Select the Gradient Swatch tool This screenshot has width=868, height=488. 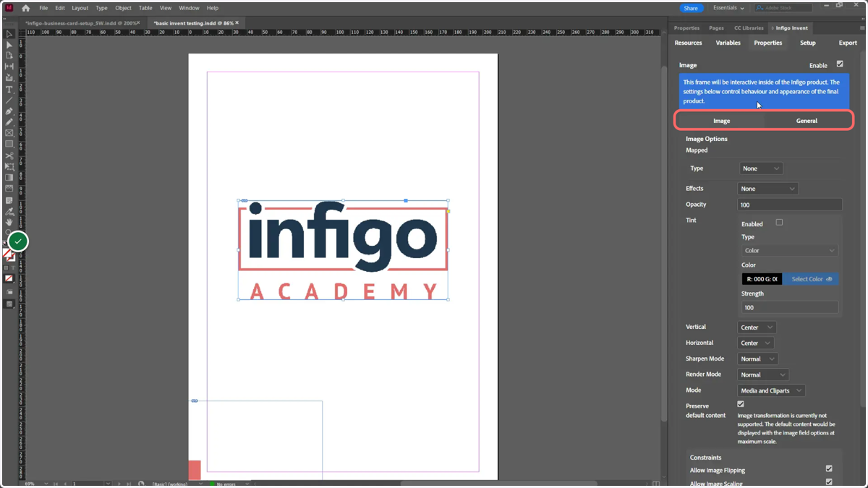(x=9, y=178)
